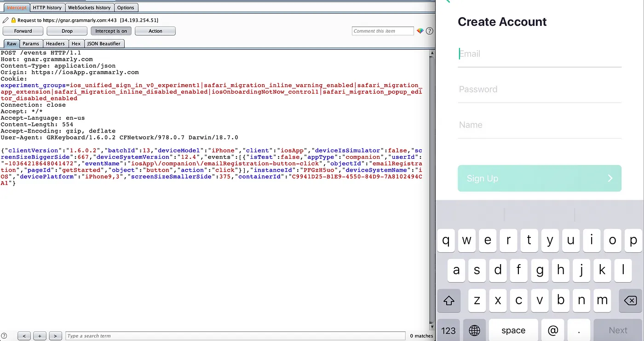Click the '0 matches' search result label
Viewport: 644px width, 341px height.
[x=421, y=336]
